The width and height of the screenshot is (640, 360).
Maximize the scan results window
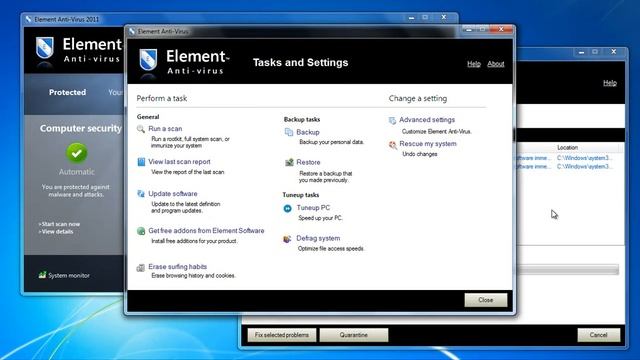(x=595, y=52)
